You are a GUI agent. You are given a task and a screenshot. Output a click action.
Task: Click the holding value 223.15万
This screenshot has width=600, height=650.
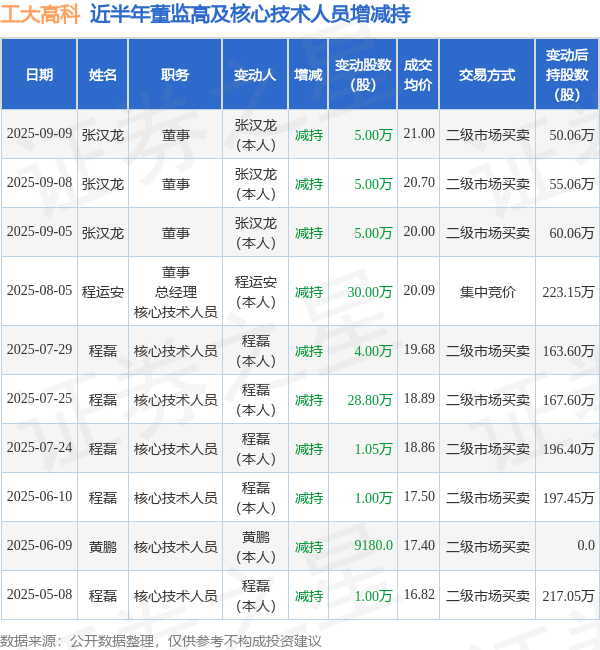(568, 292)
